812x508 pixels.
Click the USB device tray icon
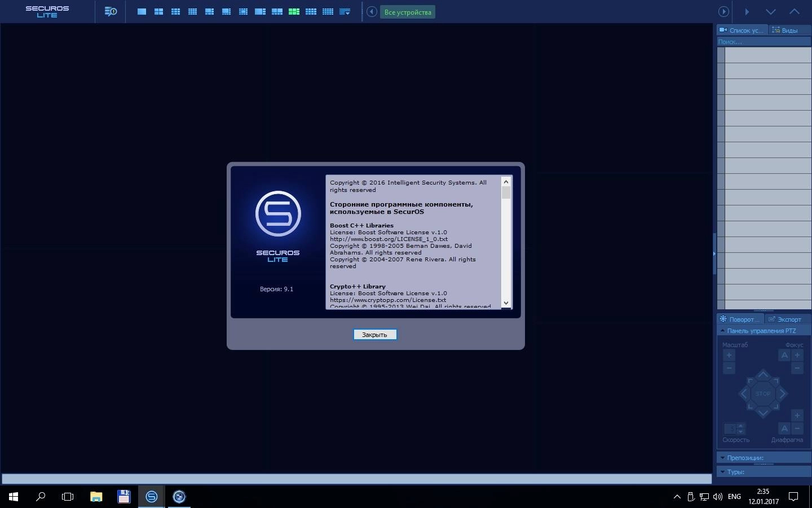(x=691, y=497)
